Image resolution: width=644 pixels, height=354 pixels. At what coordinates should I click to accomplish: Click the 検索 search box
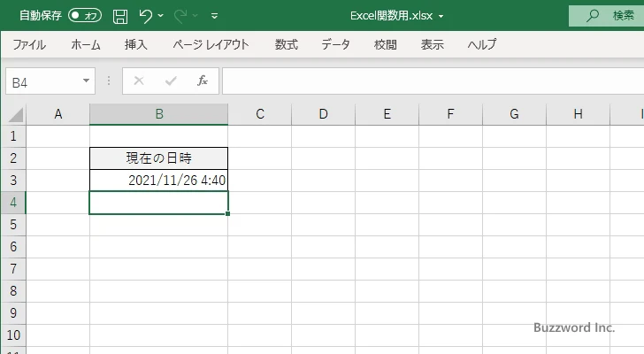(x=606, y=16)
